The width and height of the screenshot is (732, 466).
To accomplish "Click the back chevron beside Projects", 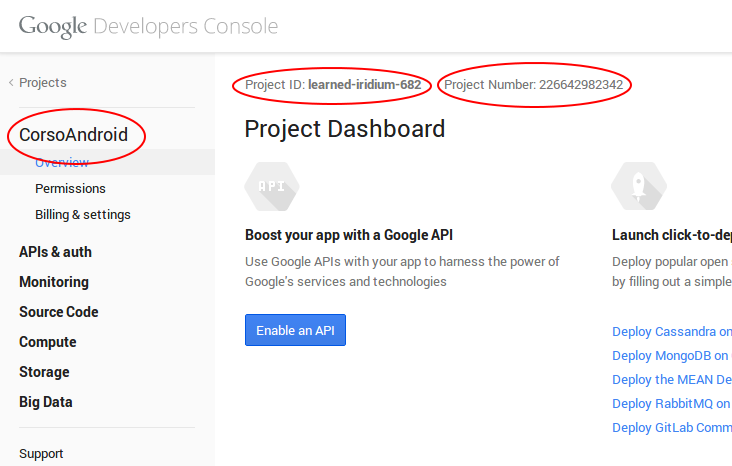I will [x=11, y=83].
